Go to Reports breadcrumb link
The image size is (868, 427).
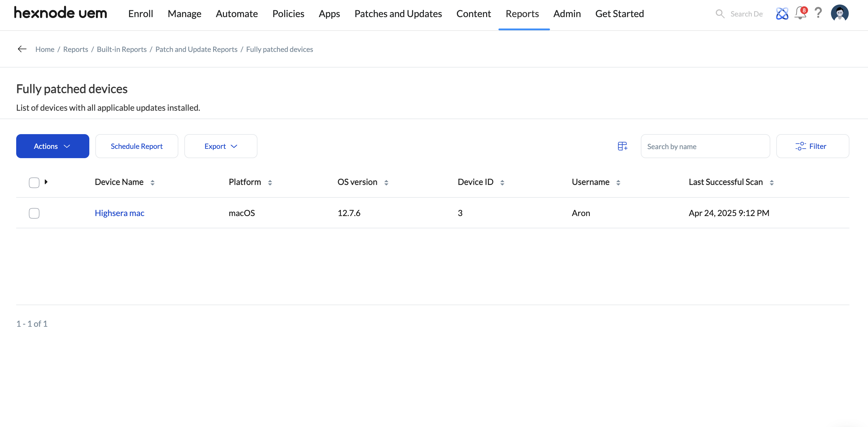[76, 49]
